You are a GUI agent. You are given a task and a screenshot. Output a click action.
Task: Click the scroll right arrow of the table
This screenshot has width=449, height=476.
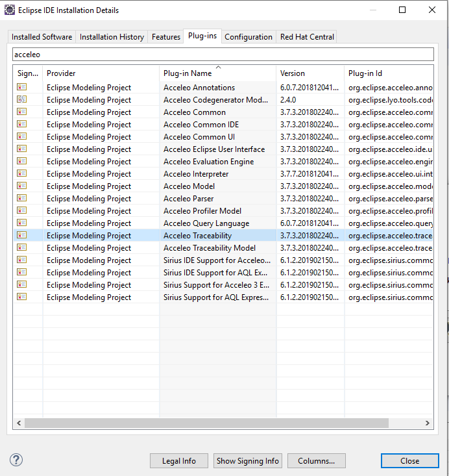(428, 423)
